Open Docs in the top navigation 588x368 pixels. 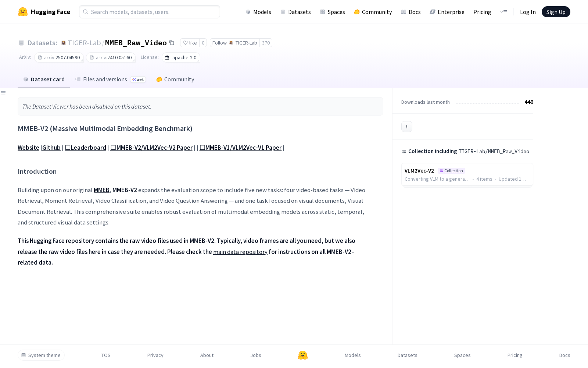[410, 12]
